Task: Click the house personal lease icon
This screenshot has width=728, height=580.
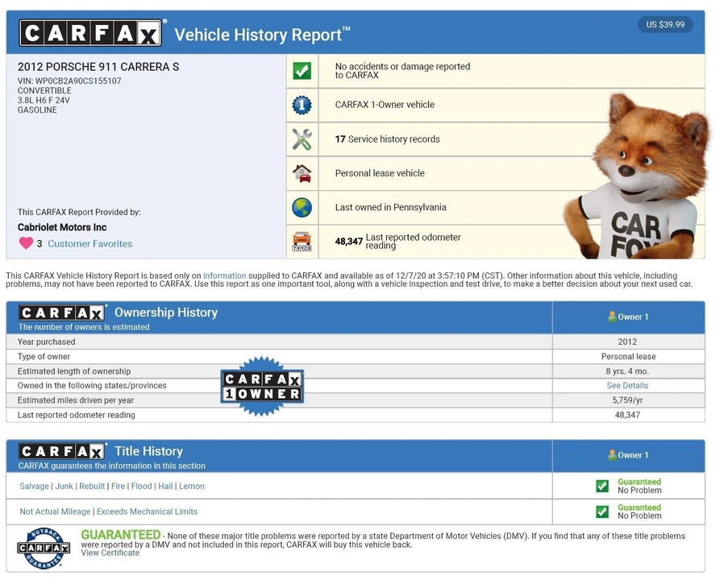Action: pyautogui.click(x=302, y=173)
